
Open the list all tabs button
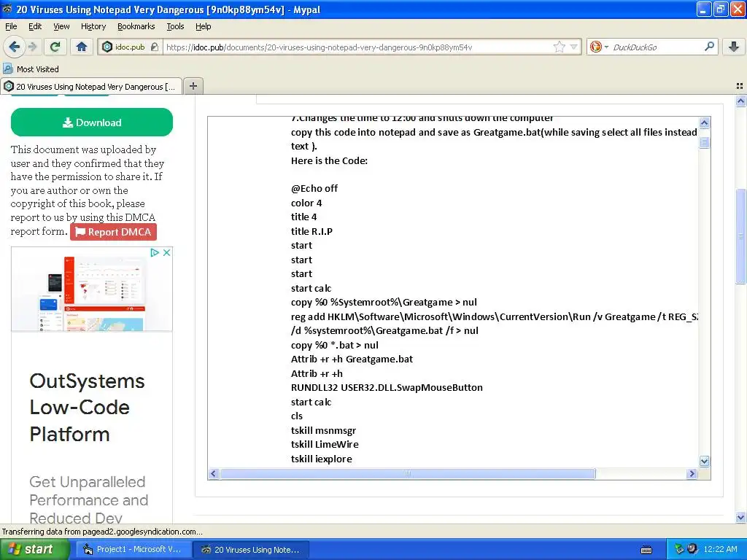tap(740, 86)
